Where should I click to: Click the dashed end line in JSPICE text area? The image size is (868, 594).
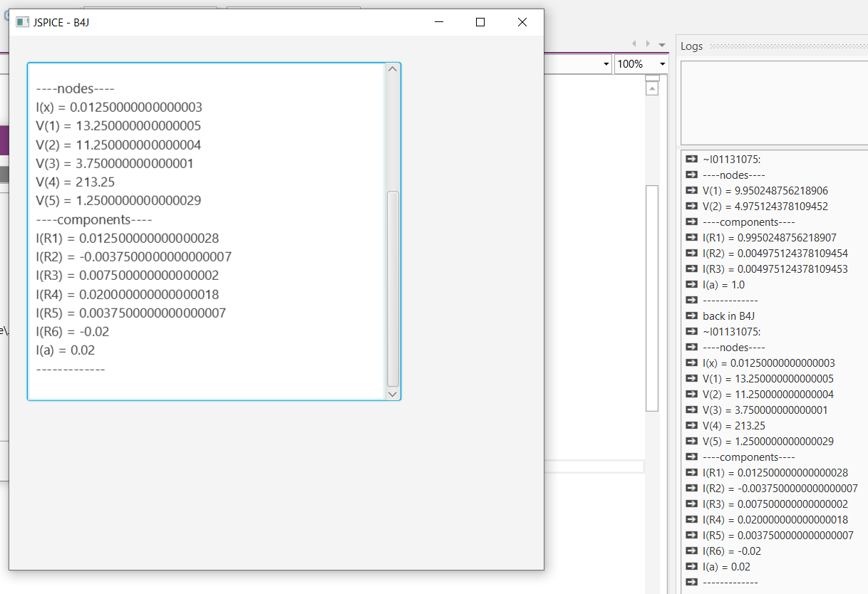[71, 369]
